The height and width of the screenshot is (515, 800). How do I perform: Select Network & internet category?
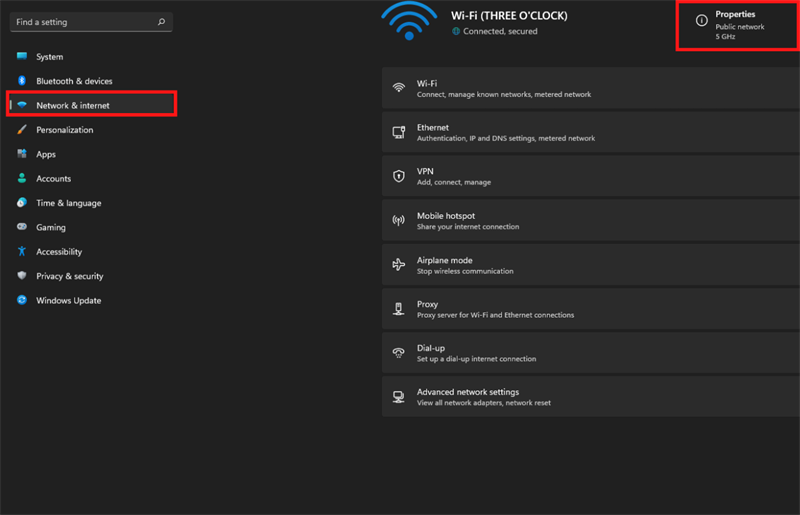tap(91, 105)
